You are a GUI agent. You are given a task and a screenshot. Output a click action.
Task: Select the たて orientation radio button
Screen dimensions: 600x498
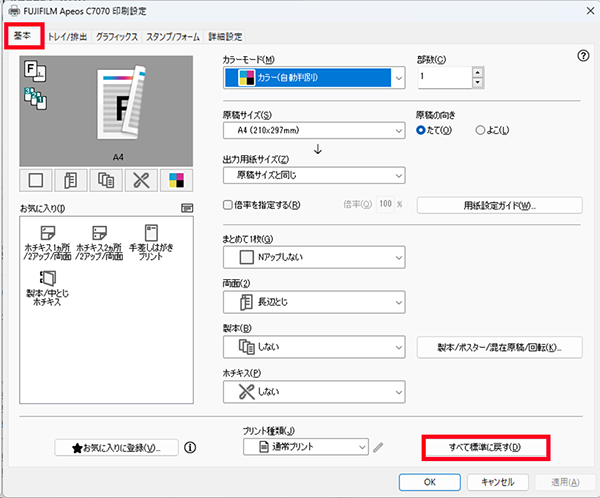[421, 130]
